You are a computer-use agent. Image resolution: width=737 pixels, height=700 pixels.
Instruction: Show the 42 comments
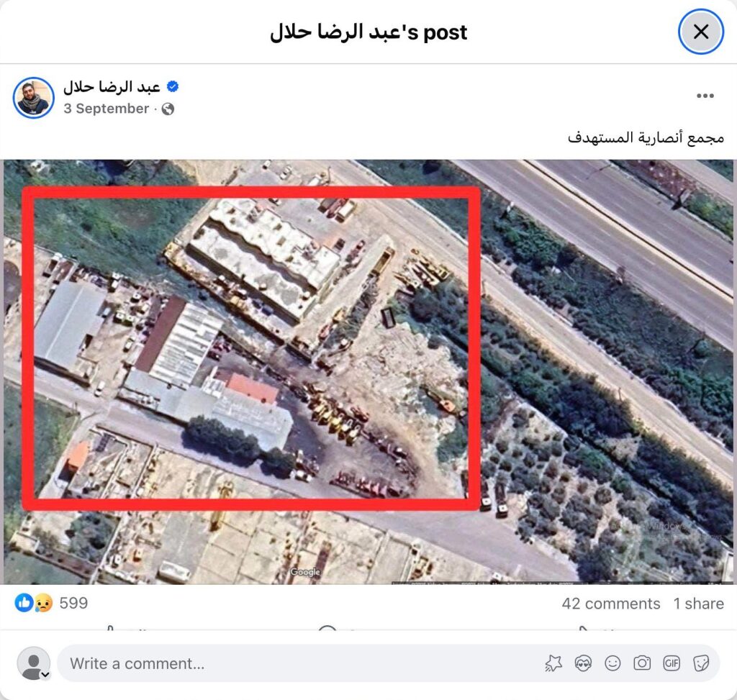tap(610, 603)
